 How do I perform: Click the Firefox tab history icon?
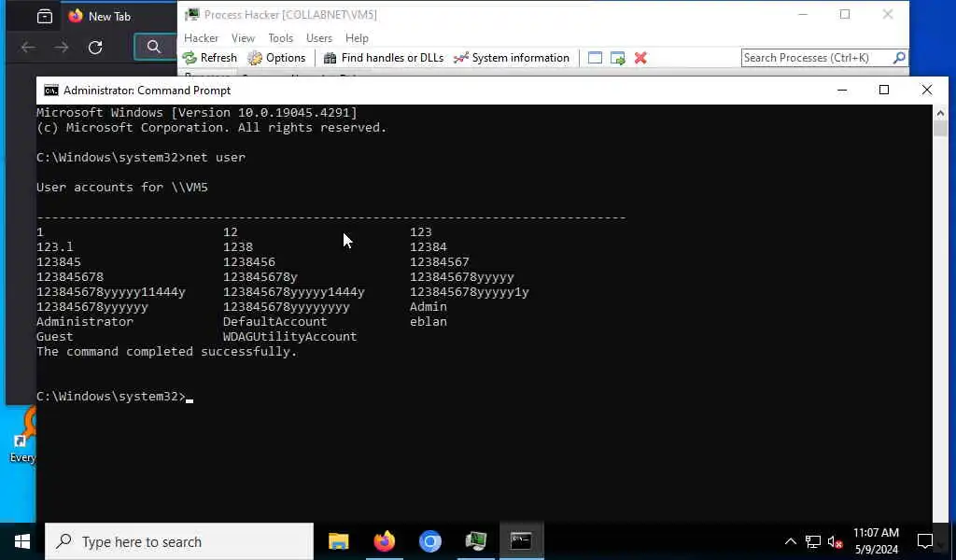[x=45, y=17]
